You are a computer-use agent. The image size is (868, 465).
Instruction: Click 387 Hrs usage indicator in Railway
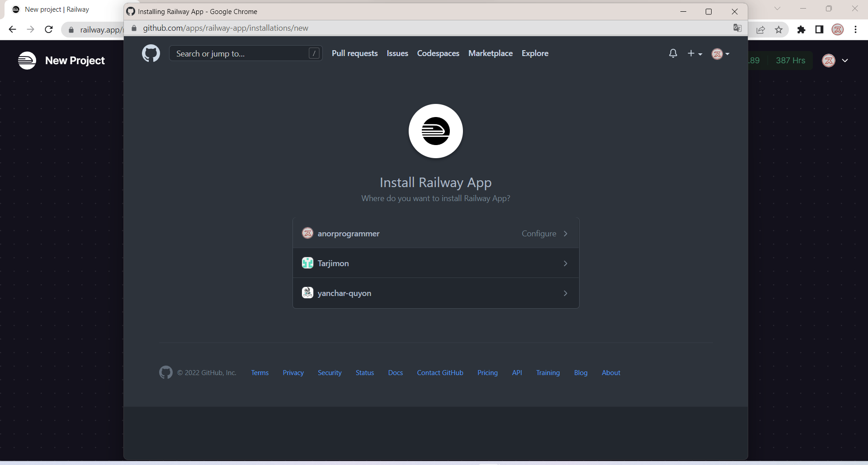tap(791, 61)
